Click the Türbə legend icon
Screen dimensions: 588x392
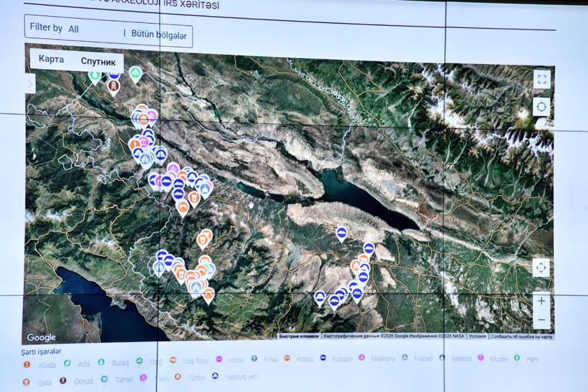178,376
